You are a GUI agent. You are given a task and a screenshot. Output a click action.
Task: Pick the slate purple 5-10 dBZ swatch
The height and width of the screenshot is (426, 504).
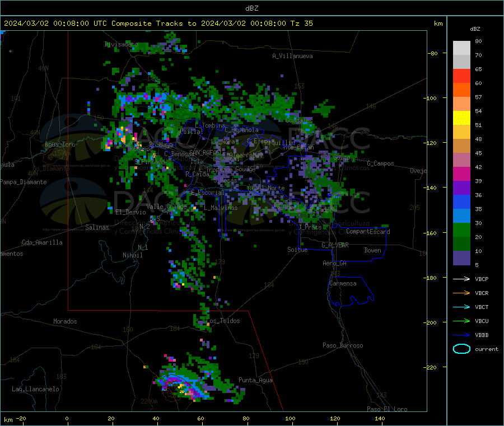[461, 258]
